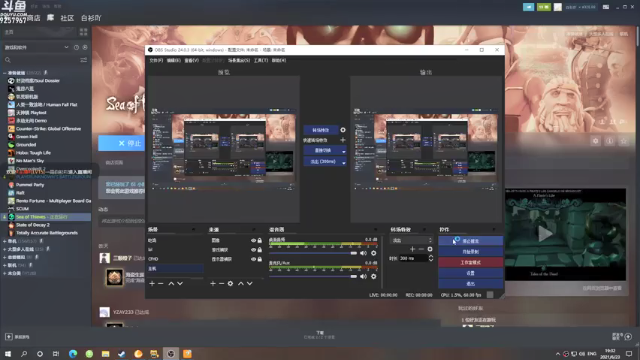Open Steam from the Windows taskbar
The width and height of the screenshot is (640, 360).
(x=122, y=353)
